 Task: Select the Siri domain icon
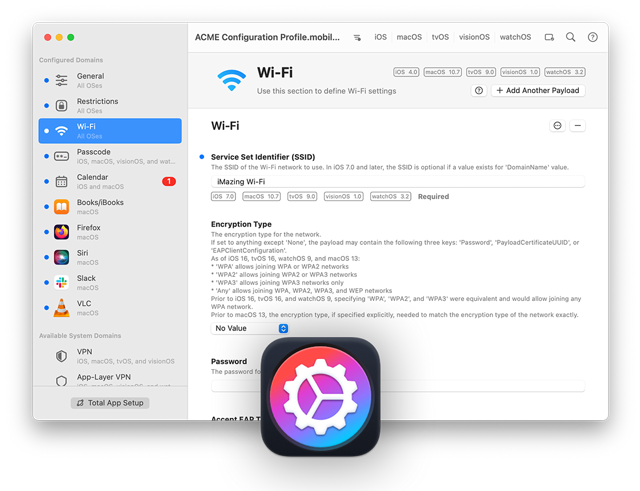click(x=61, y=258)
